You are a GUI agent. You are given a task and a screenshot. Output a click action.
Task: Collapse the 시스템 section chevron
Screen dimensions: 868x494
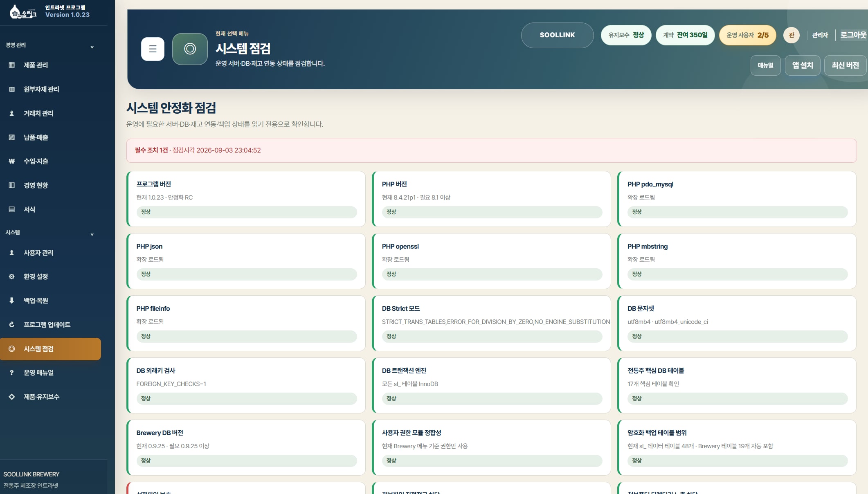point(92,234)
